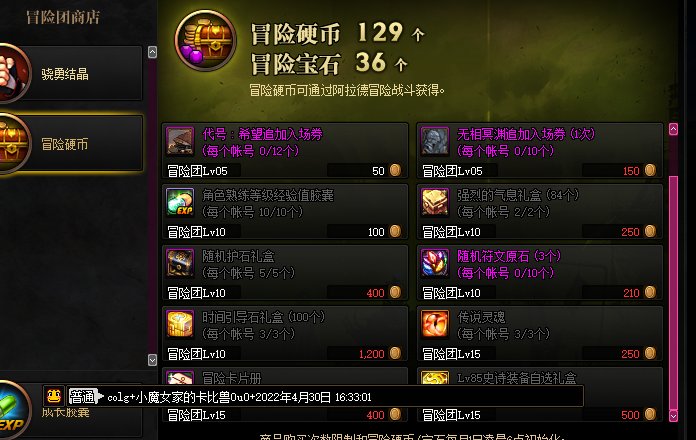This screenshot has height=440, width=696.
Task: Click the chat emoji face icon
Action: click(54, 396)
